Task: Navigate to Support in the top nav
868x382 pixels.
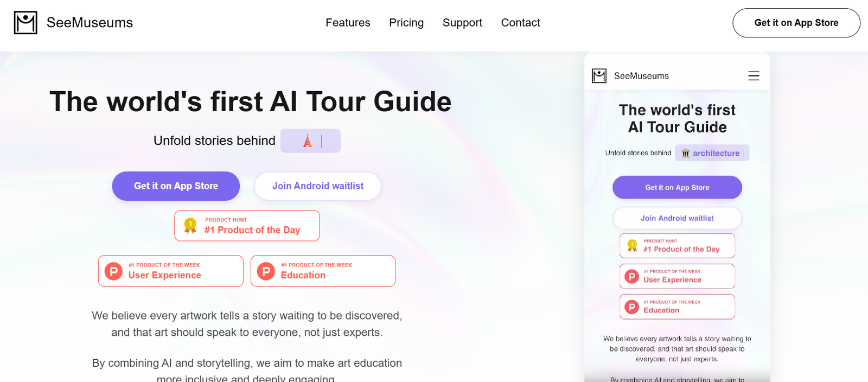Action: [462, 23]
